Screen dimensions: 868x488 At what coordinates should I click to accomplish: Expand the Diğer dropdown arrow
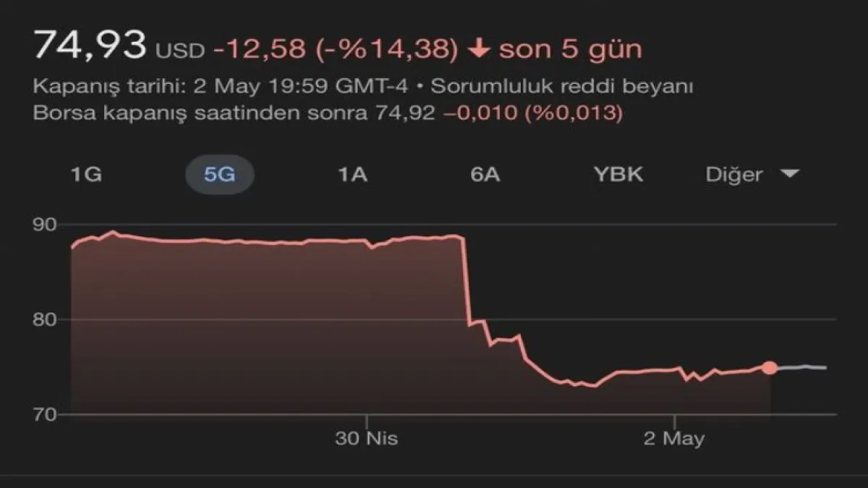[x=790, y=174]
